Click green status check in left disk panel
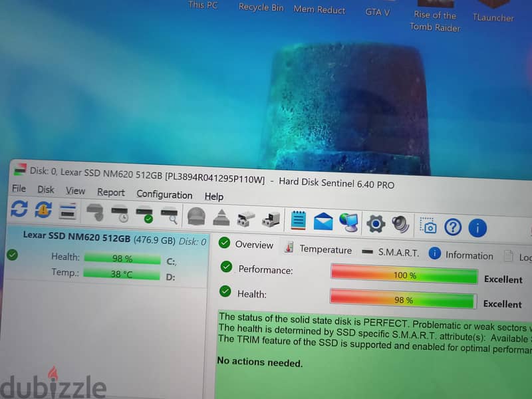 (12, 255)
